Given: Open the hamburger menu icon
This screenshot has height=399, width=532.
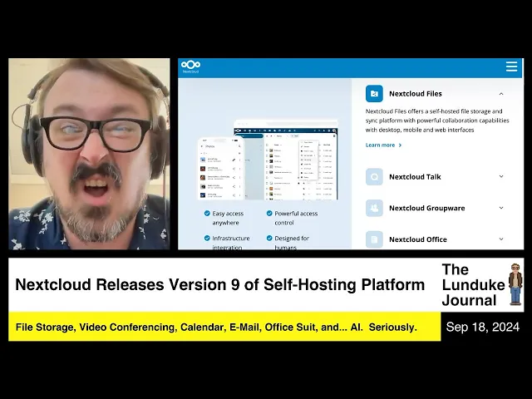Looking at the screenshot, I should coord(511,66).
